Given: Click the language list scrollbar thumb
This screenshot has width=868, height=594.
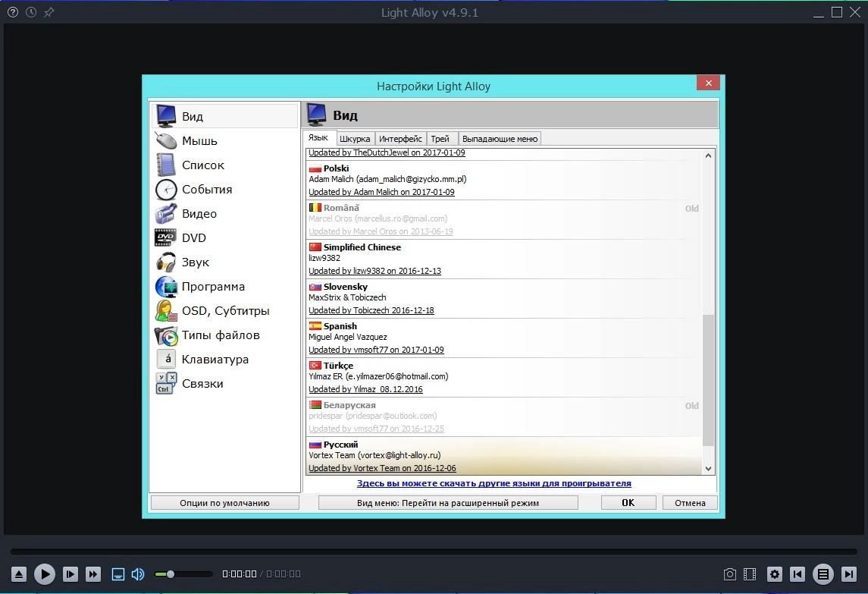Looking at the screenshot, I should click(708, 380).
